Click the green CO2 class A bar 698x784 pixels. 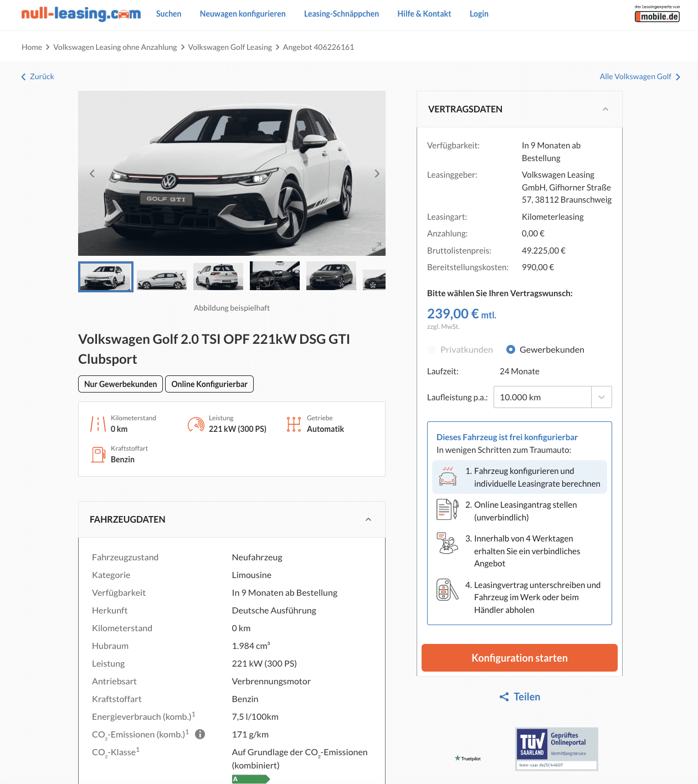pos(251,779)
